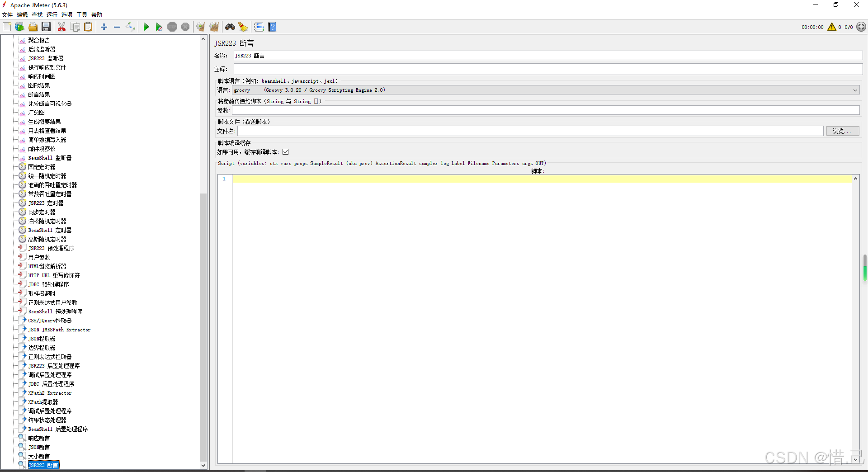Select 正则表达式提取器 tree item
This screenshot has height=472, width=868.
tap(50, 357)
